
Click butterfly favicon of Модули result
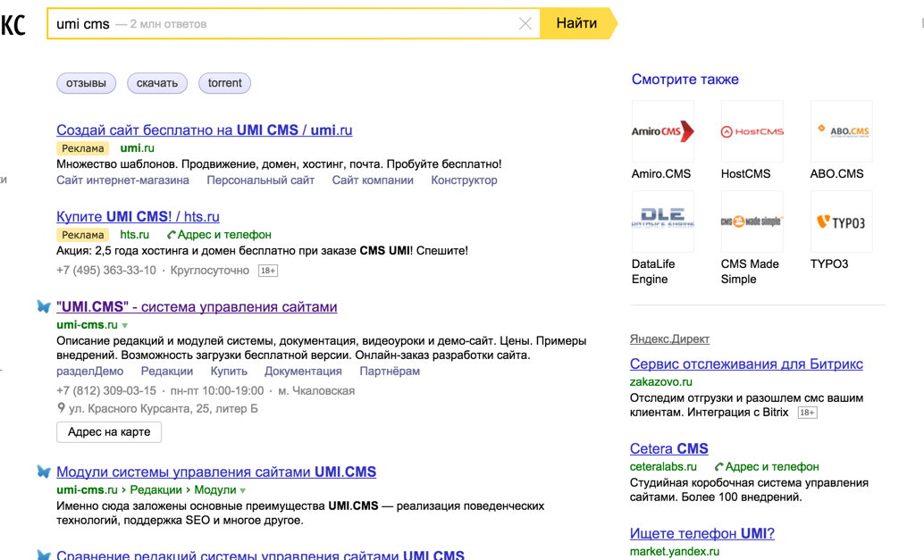pos(44,471)
